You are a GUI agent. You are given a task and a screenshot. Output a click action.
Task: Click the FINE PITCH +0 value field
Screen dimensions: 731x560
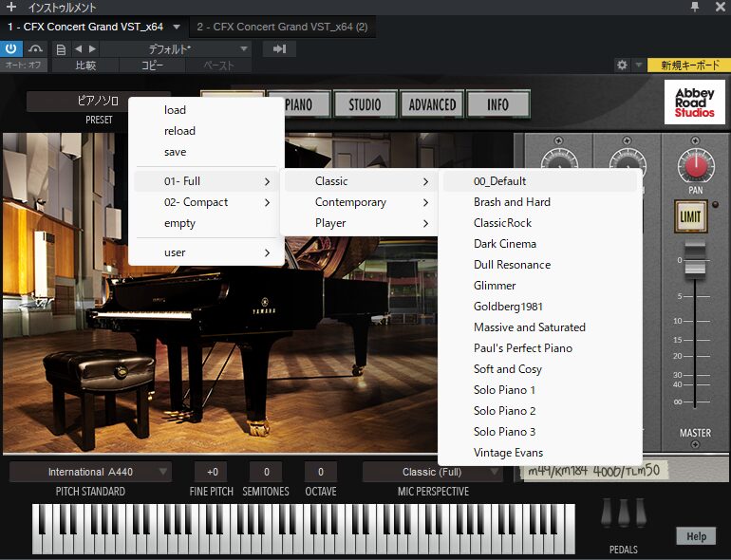pyautogui.click(x=212, y=472)
